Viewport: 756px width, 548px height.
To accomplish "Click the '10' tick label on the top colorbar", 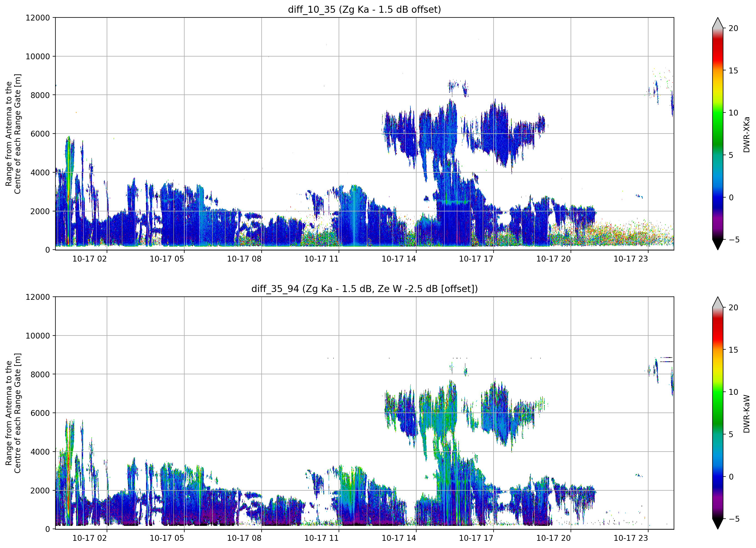I will [x=733, y=113].
